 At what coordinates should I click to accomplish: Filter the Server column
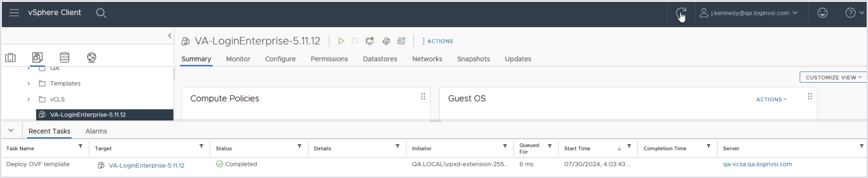(861, 147)
